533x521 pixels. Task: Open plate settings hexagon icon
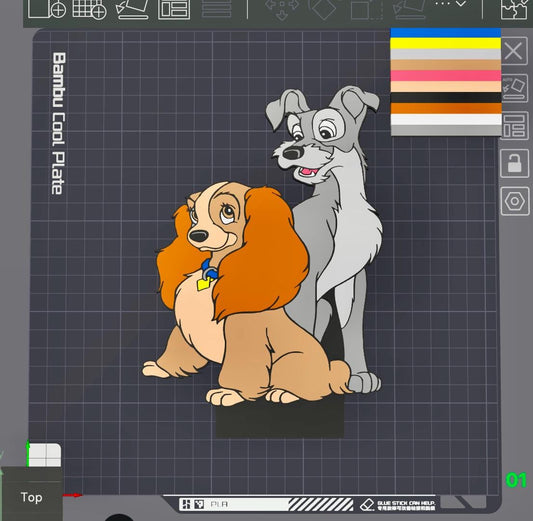point(515,201)
